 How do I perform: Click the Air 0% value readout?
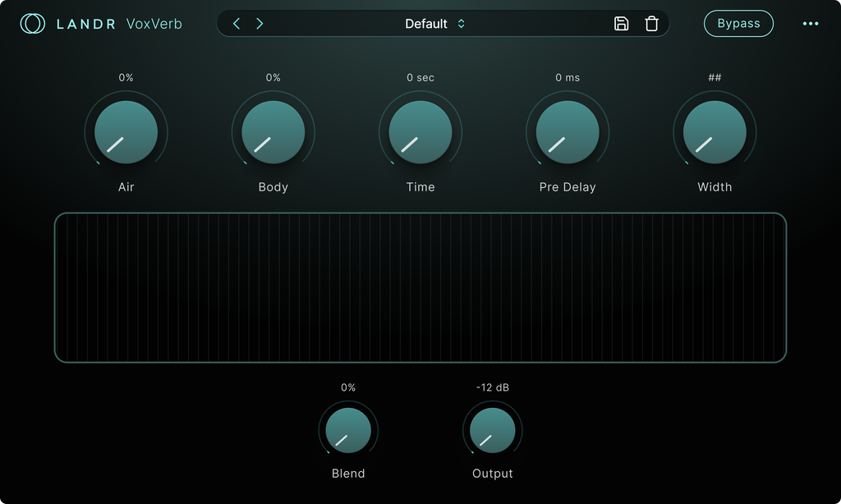(x=126, y=78)
